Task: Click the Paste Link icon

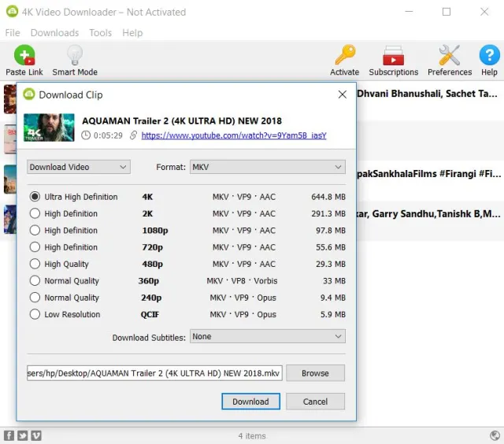Action: coord(24,56)
